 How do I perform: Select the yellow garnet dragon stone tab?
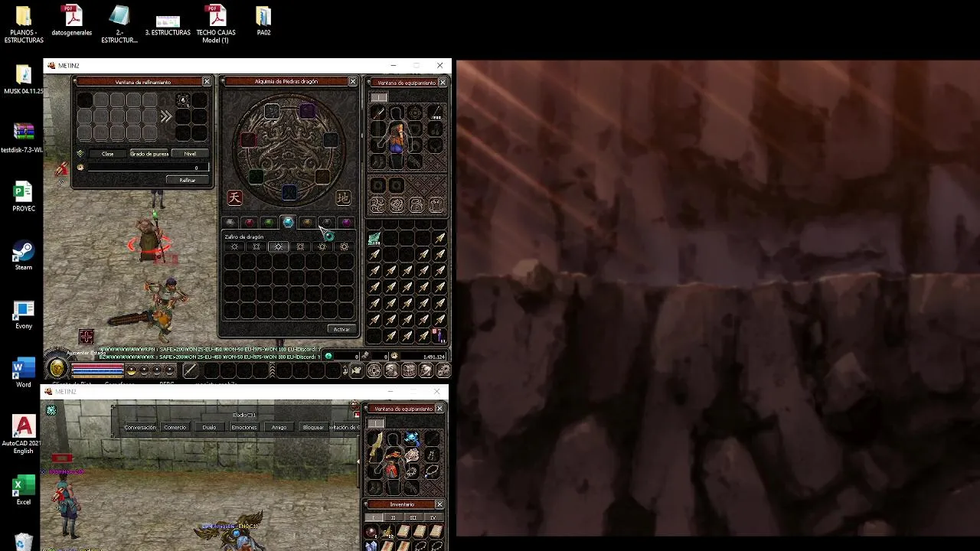307,223
